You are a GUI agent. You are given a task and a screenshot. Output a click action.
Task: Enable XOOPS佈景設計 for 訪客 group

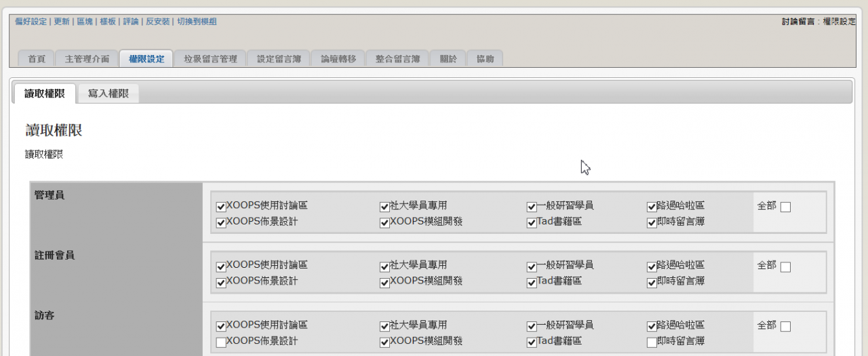221,343
